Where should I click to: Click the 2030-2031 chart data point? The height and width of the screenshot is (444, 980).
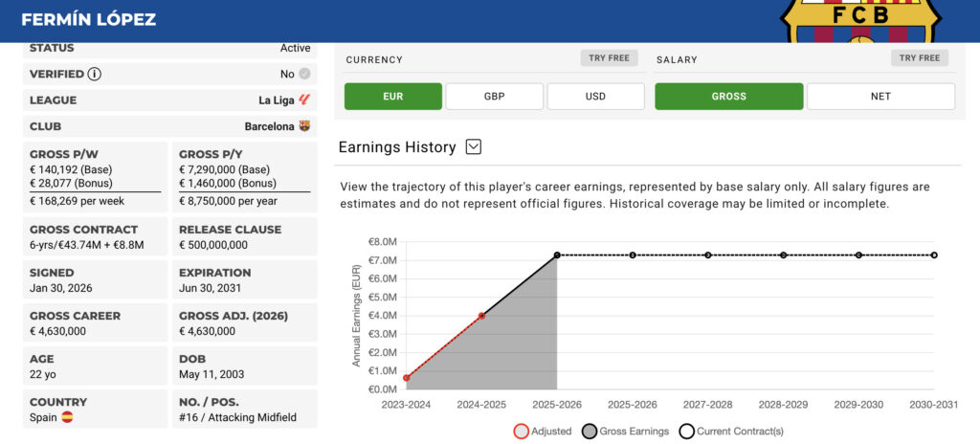pyautogui.click(x=934, y=255)
